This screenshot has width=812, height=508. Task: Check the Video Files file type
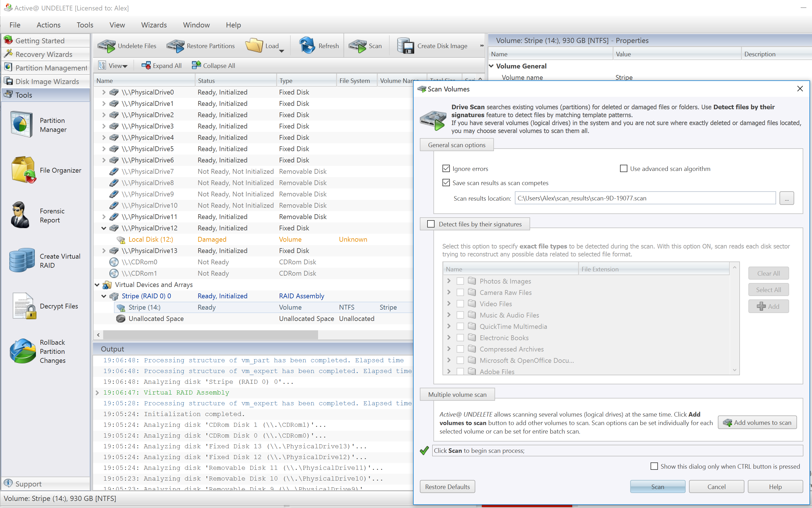(x=460, y=304)
